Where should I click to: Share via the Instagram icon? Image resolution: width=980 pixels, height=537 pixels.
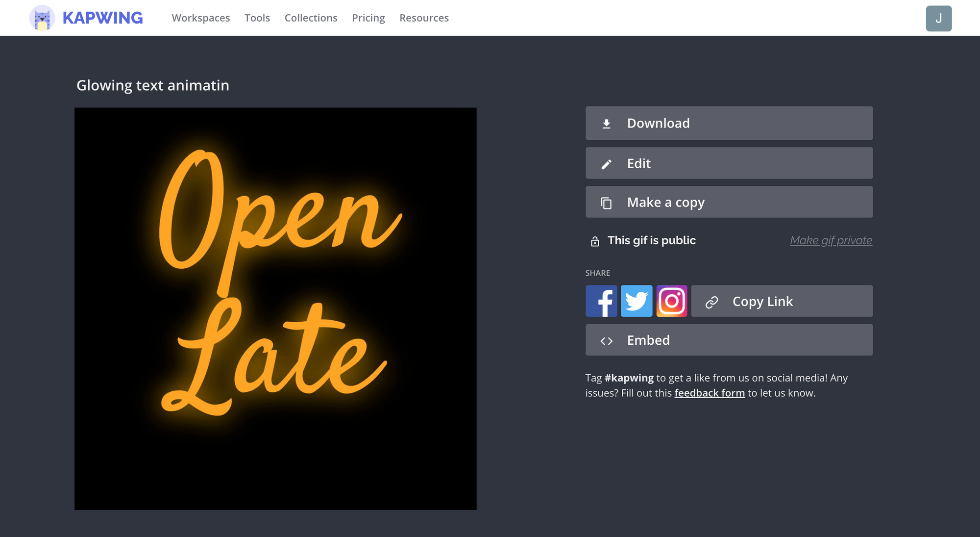tap(672, 301)
